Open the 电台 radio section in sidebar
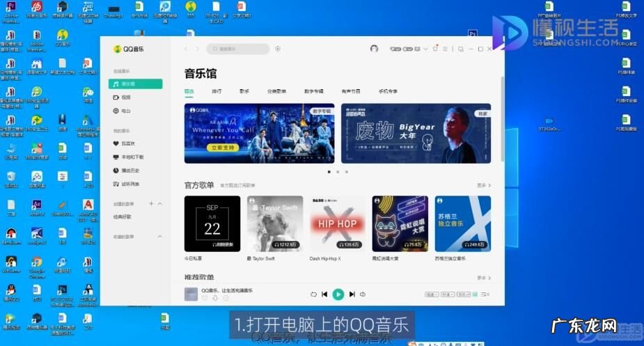 (x=122, y=111)
